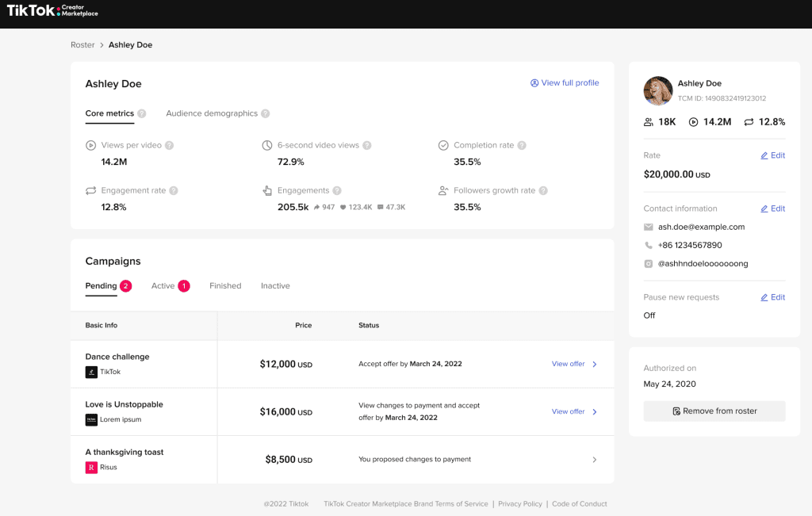Open the View full profile link

565,83
